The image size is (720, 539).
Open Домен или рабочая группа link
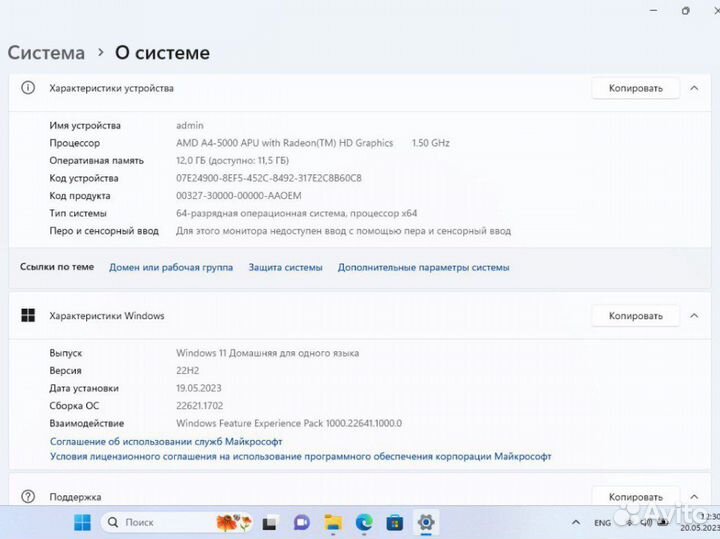(x=171, y=267)
